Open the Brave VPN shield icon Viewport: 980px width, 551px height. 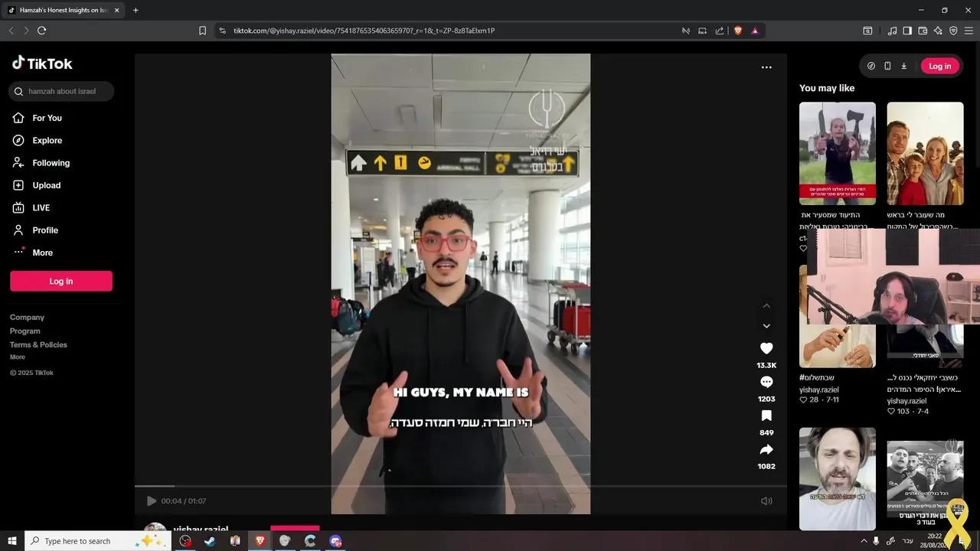click(953, 31)
